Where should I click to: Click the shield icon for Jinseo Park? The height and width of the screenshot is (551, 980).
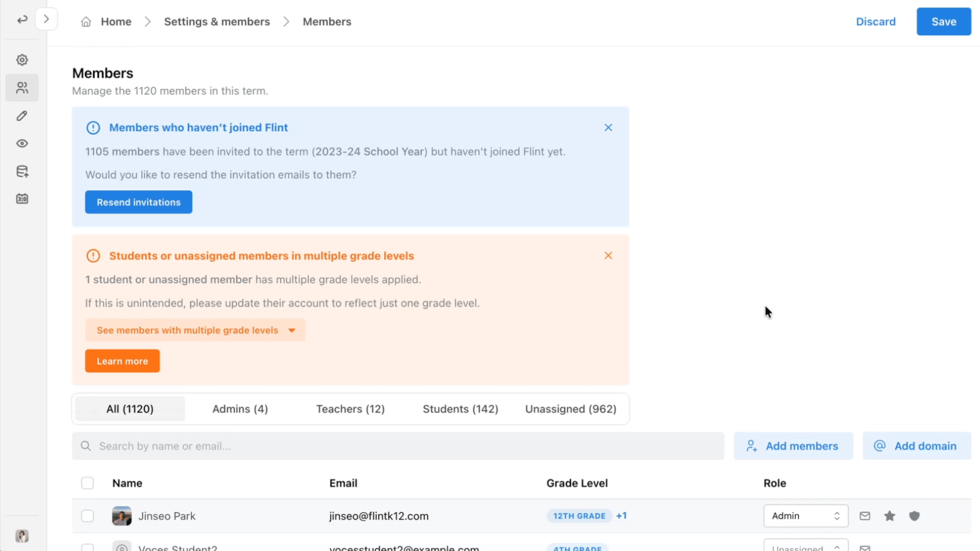click(914, 516)
